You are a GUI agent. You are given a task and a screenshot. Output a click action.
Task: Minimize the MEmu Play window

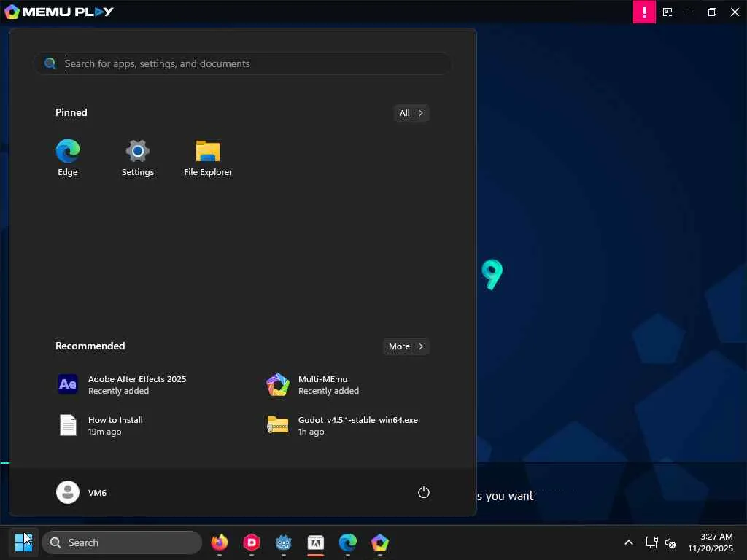point(689,12)
